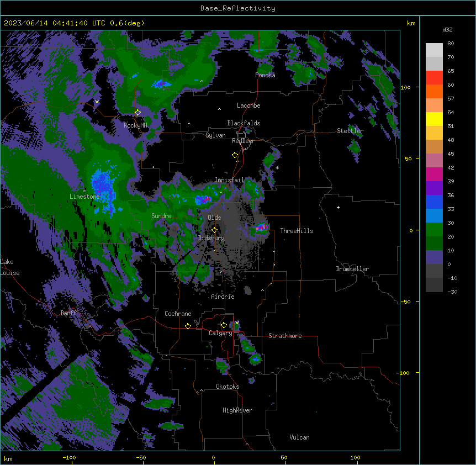Click the -100 tick on bottom axis
The height and width of the screenshot is (465, 476).
tap(69, 457)
